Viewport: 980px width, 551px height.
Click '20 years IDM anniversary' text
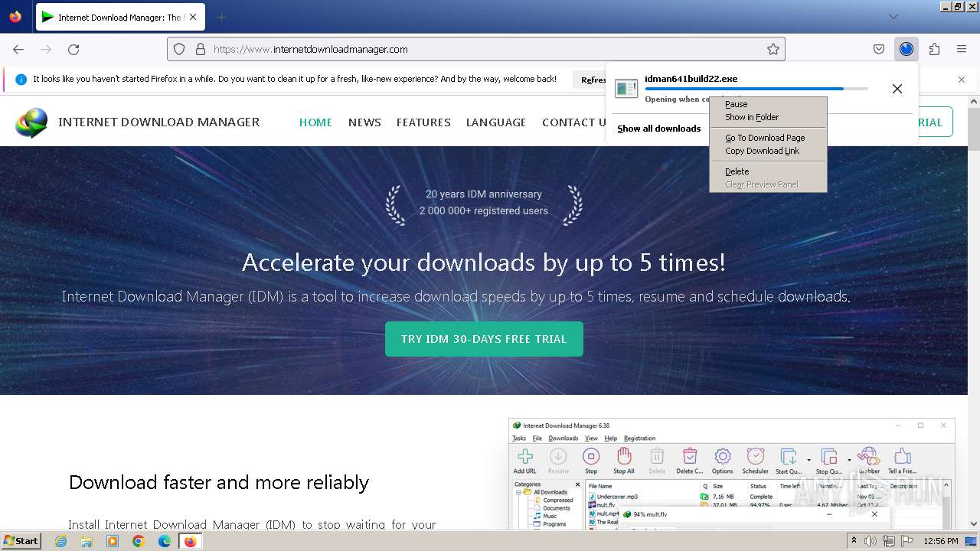[x=484, y=194]
